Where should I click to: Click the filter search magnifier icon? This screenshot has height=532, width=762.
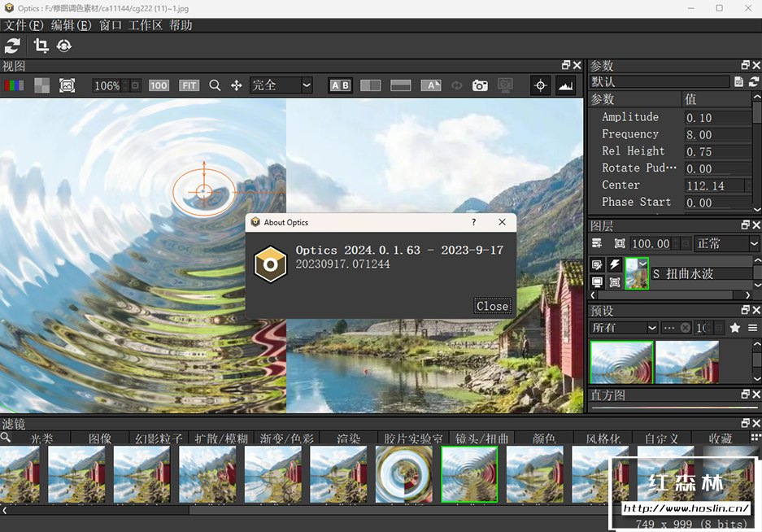(x=6, y=437)
